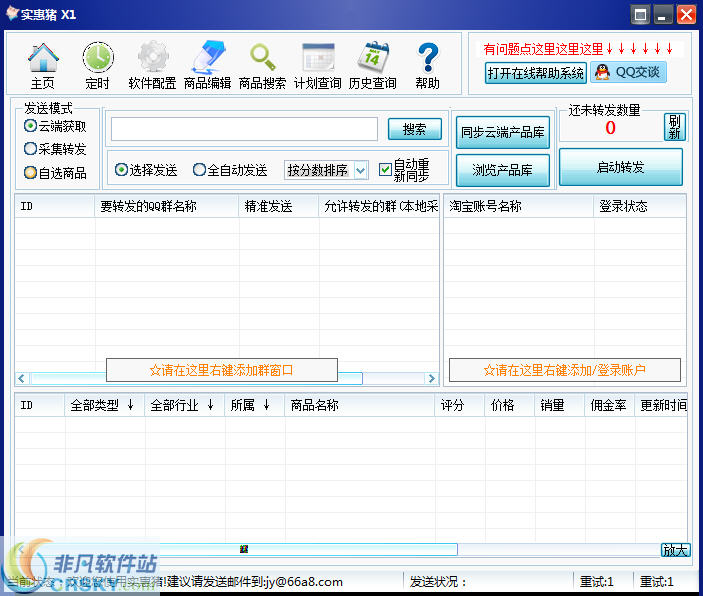Click the 评分 column header
Screen dimensions: 703x596
(460, 405)
